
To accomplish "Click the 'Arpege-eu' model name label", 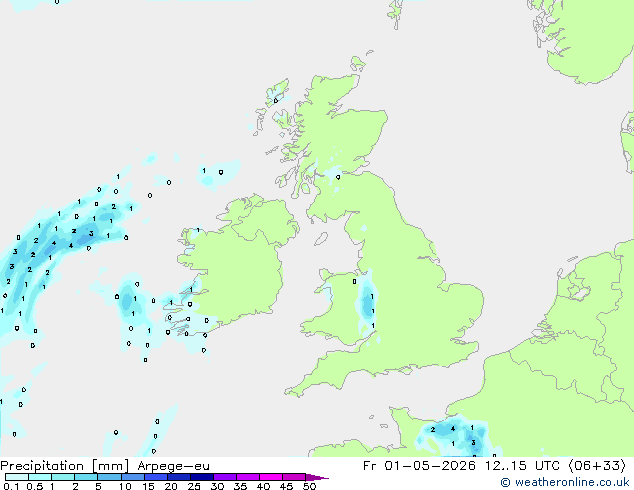I will (173, 466).
